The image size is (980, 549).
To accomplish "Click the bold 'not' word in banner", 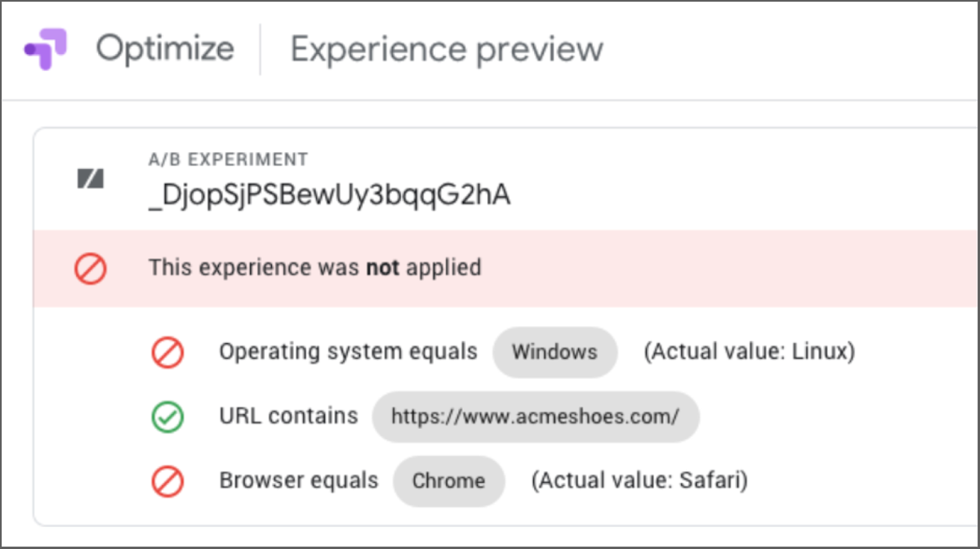I will point(382,267).
